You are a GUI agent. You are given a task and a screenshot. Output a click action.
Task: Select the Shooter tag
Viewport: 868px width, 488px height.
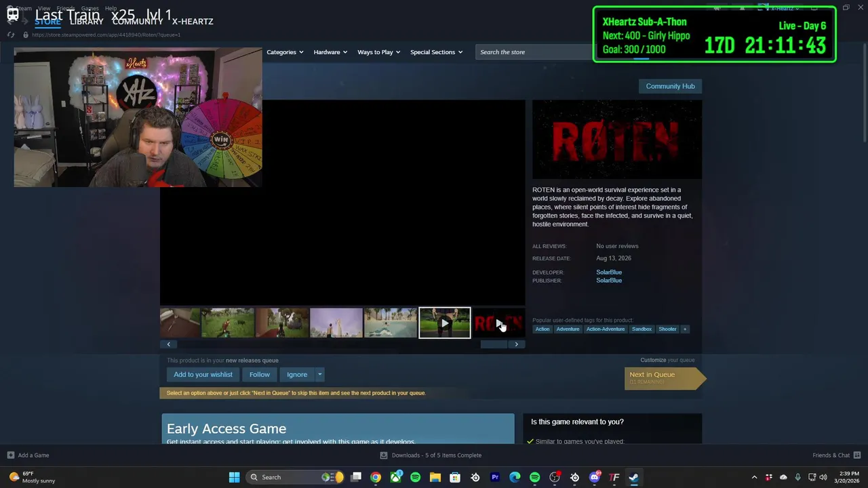click(x=667, y=329)
